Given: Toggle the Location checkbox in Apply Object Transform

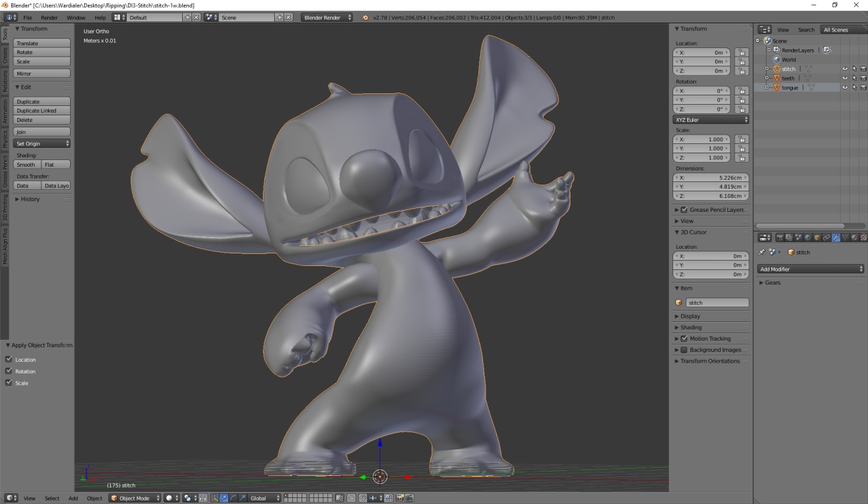Looking at the screenshot, I should 9,359.
